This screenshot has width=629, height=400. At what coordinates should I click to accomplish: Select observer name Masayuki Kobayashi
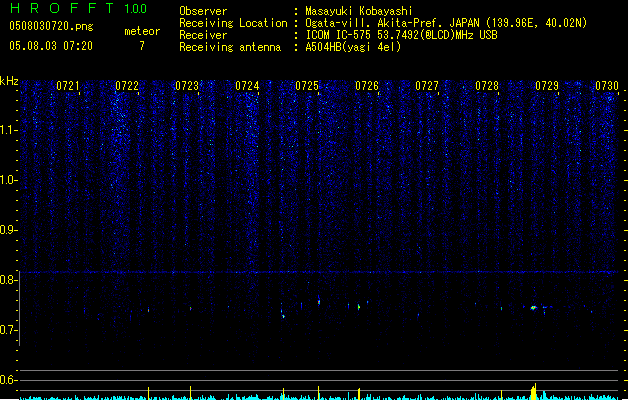click(x=359, y=11)
